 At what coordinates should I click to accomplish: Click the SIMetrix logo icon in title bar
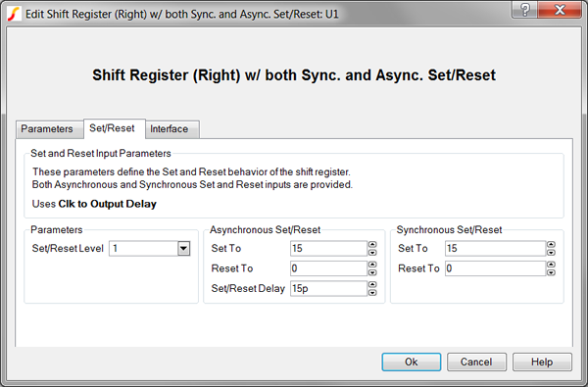[x=15, y=15]
